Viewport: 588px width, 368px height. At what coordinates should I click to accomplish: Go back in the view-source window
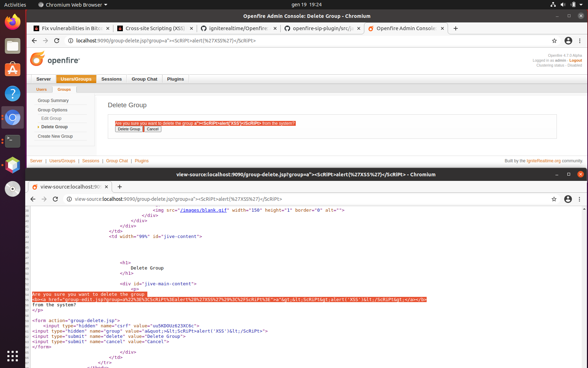click(x=33, y=199)
